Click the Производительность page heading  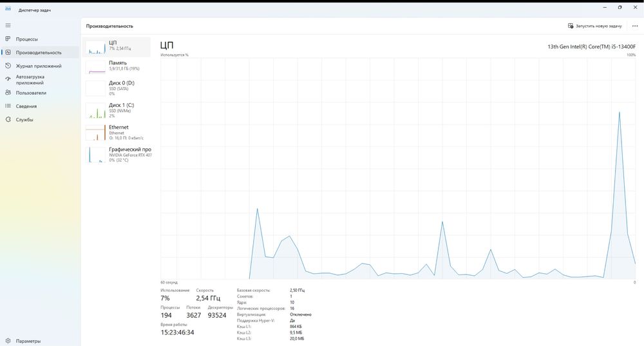click(109, 26)
